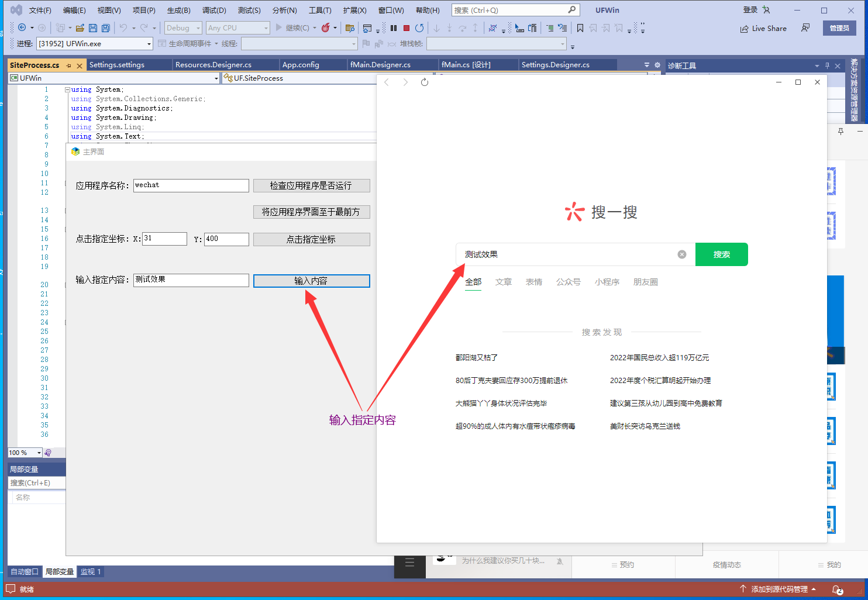Open topic 大熊猫丫丫身体状况评估完毕
This screenshot has height=600, width=868.
tap(501, 403)
